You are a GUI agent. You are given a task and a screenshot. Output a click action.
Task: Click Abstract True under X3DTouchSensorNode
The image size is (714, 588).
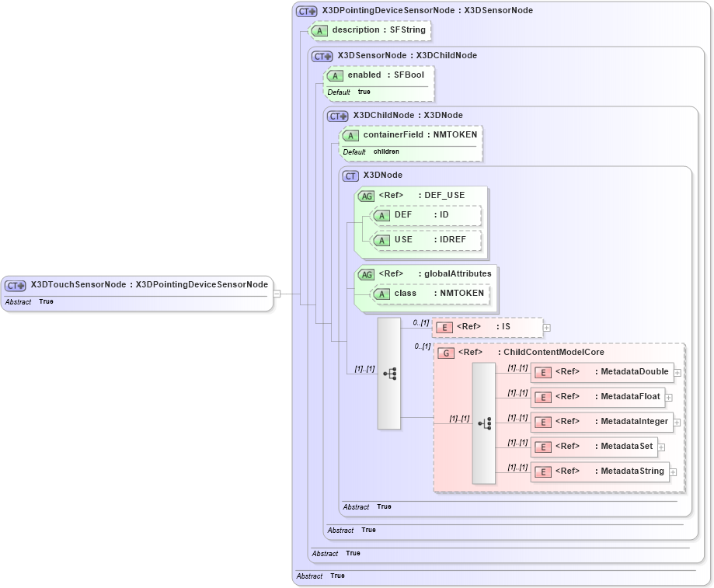tap(30, 301)
